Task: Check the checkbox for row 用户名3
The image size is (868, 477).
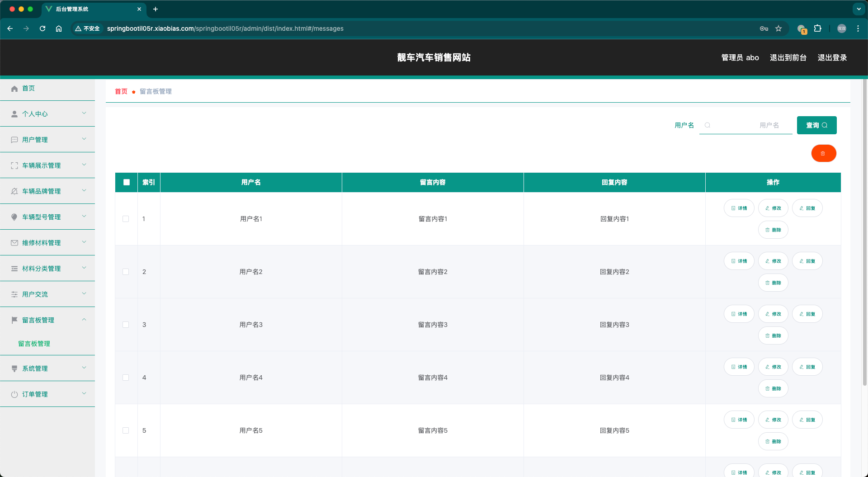Action: [126, 325]
